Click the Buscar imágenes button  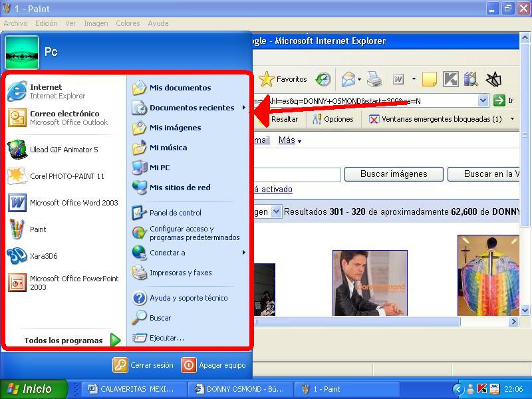394,174
